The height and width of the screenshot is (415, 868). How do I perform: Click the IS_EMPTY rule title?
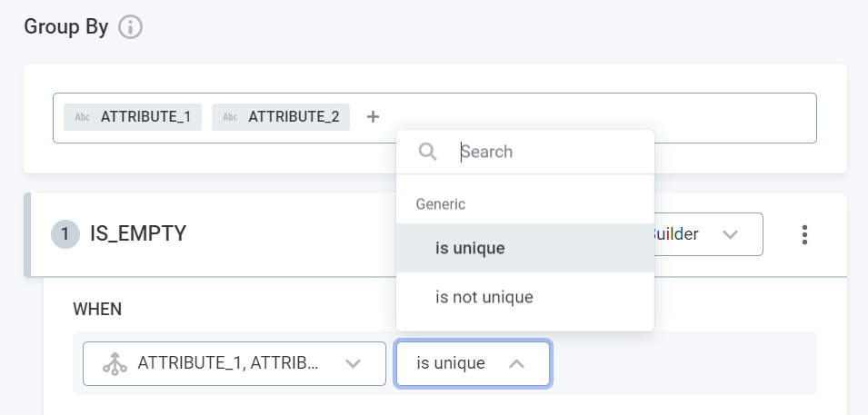click(x=138, y=233)
